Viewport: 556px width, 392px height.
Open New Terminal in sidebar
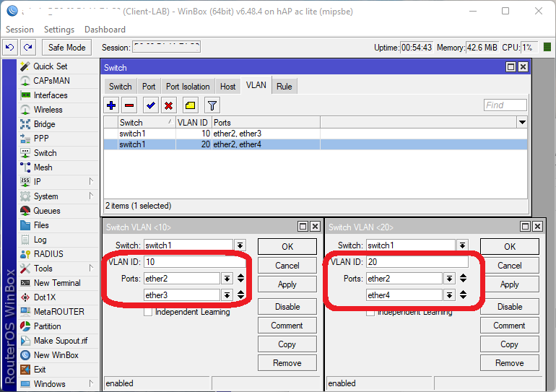[x=57, y=283]
